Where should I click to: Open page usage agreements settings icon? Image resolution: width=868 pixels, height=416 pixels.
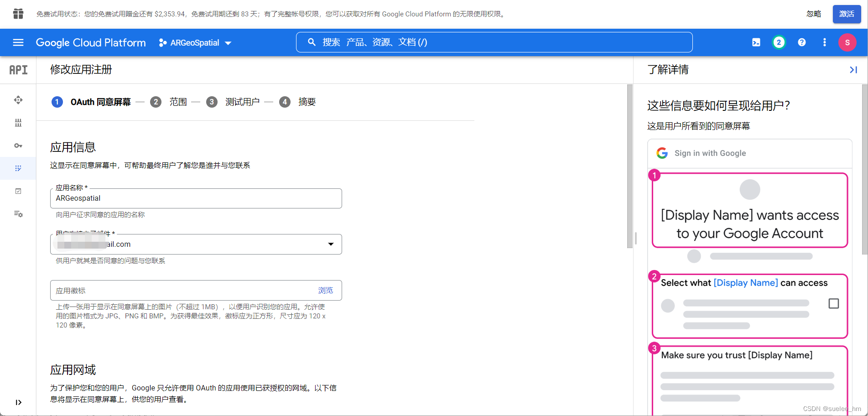tap(18, 214)
